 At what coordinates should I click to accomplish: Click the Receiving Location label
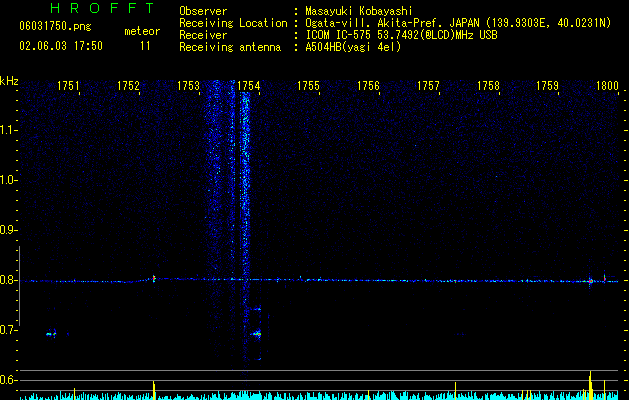(x=233, y=23)
